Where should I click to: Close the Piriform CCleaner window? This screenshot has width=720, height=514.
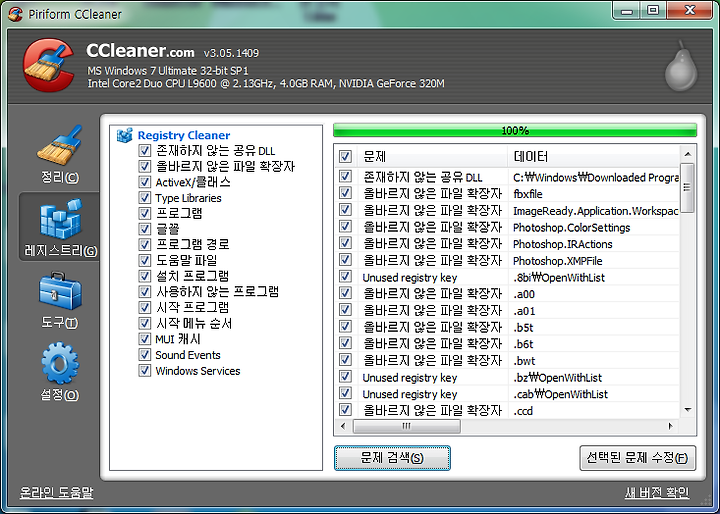[x=690, y=11]
